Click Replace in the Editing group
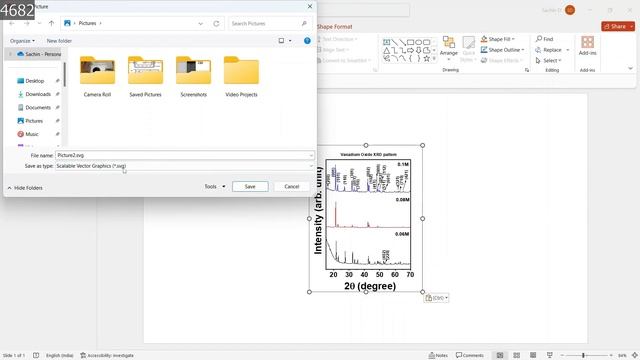640x360 pixels. pos(552,49)
